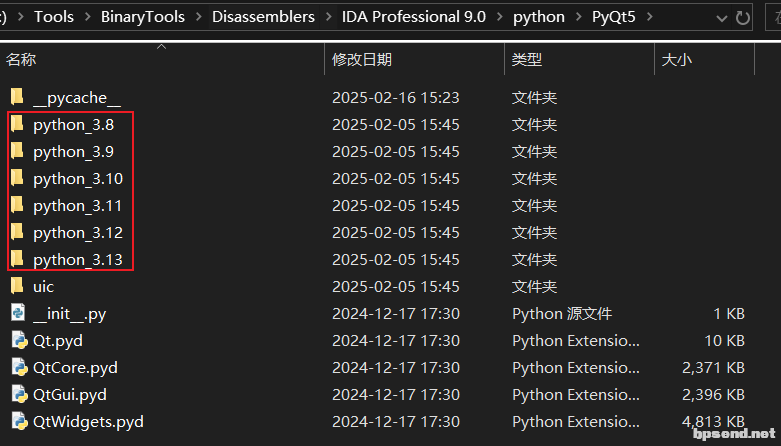This screenshot has height=446, width=781.
Task: Select the QtWidgets.pyd file name
Action: click(x=88, y=422)
